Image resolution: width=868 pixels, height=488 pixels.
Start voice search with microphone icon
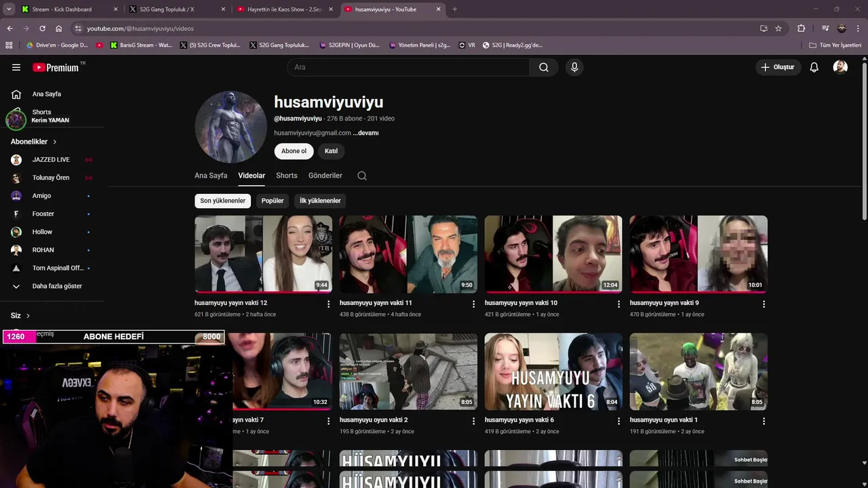point(574,67)
